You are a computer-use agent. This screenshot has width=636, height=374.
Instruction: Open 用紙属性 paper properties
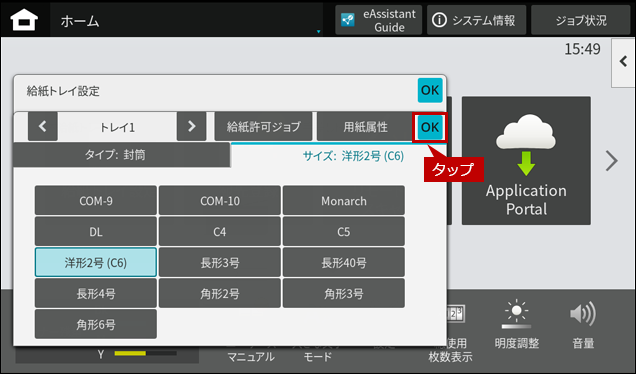point(365,127)
